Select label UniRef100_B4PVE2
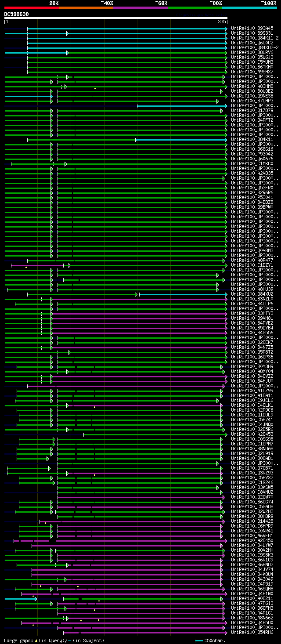The height and width of the screenshot is (644, 281). (252, 323)
